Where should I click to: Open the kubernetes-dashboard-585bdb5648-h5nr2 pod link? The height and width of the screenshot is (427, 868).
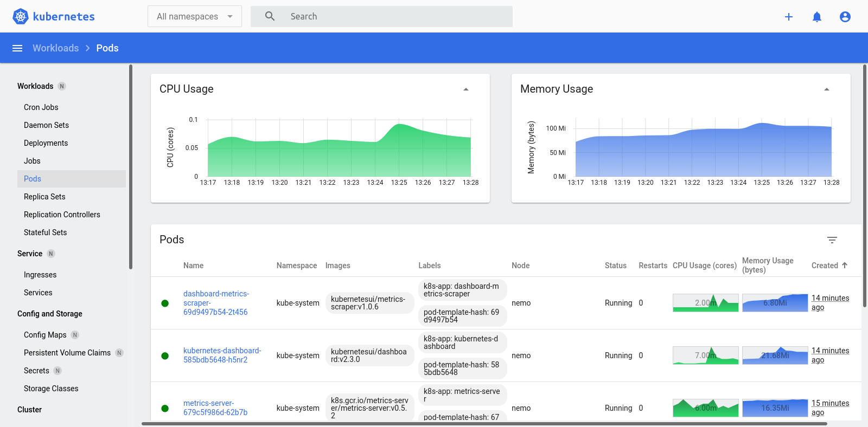222,355
